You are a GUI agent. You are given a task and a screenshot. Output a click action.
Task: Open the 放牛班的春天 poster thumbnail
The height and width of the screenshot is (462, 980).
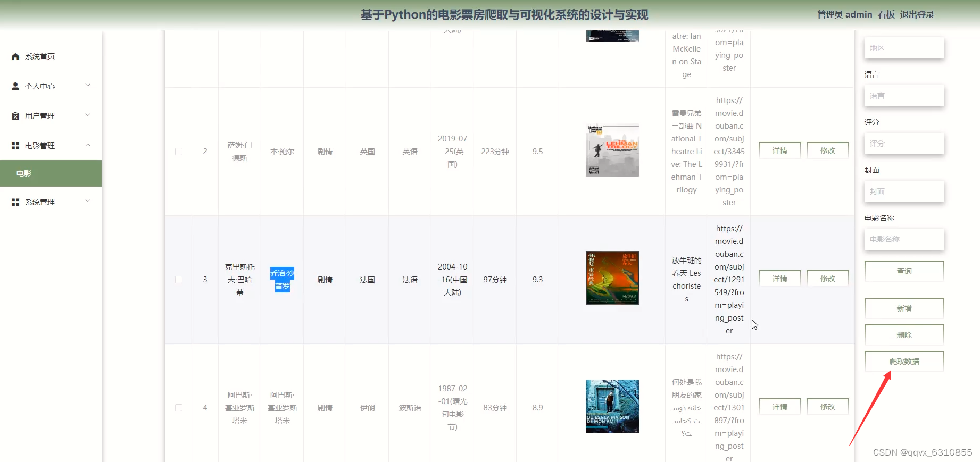[x=612, y=278]
